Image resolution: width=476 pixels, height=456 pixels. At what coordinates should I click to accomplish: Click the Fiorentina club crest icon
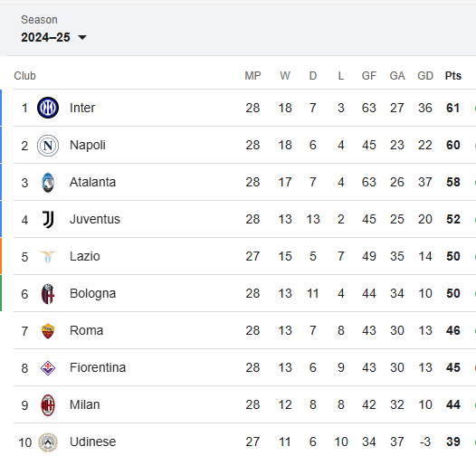coord(48,368)
